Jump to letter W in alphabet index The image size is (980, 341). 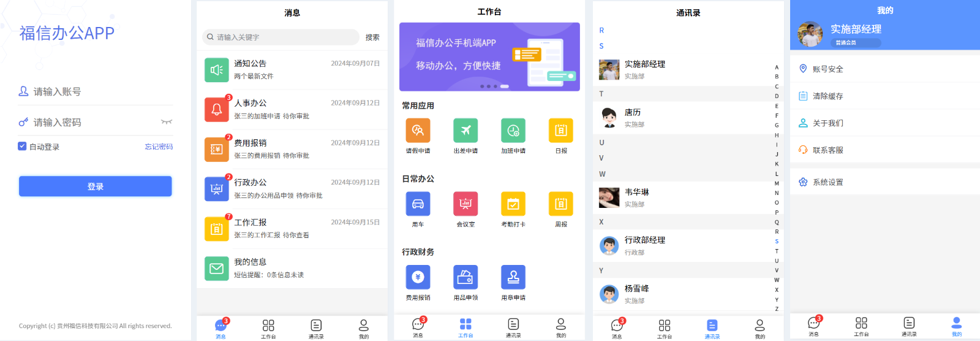click(777, 280)
